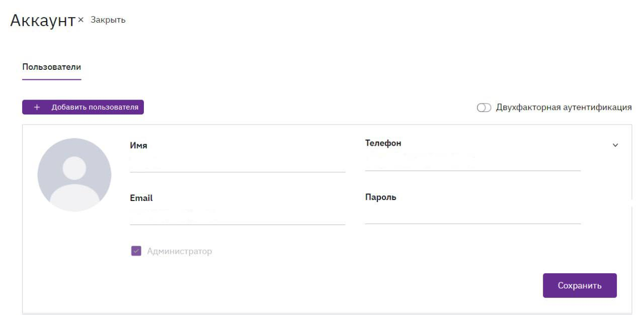
Task: Click the Администратор label text
Action: [179, 251]
